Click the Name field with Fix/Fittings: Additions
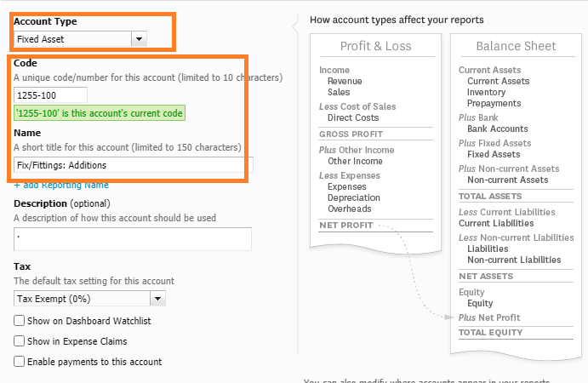This screenshot has height=383, width=588. [134, 165]
